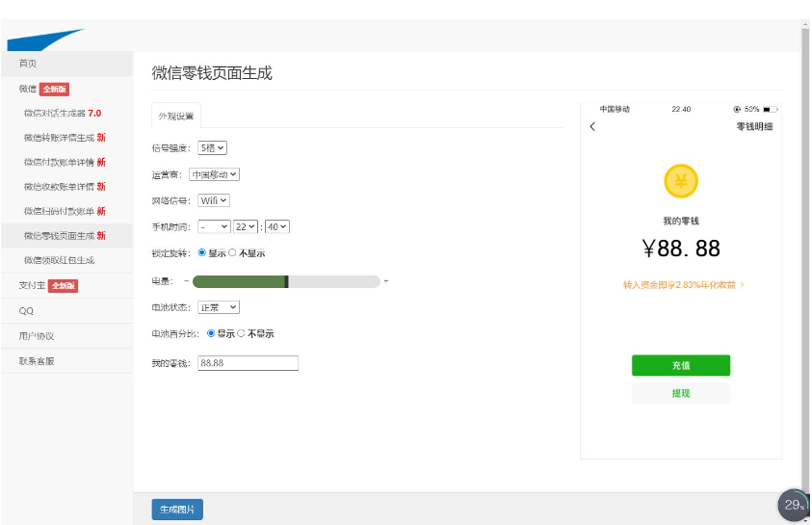Click the battery icon in preview status bar
812x525 pixels.
pos(770,109)
